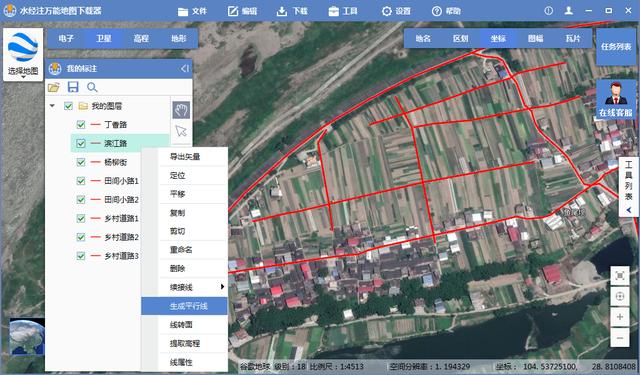Collapse the 我的图层 tree node
640x375 pixels.
click(52, 106)
